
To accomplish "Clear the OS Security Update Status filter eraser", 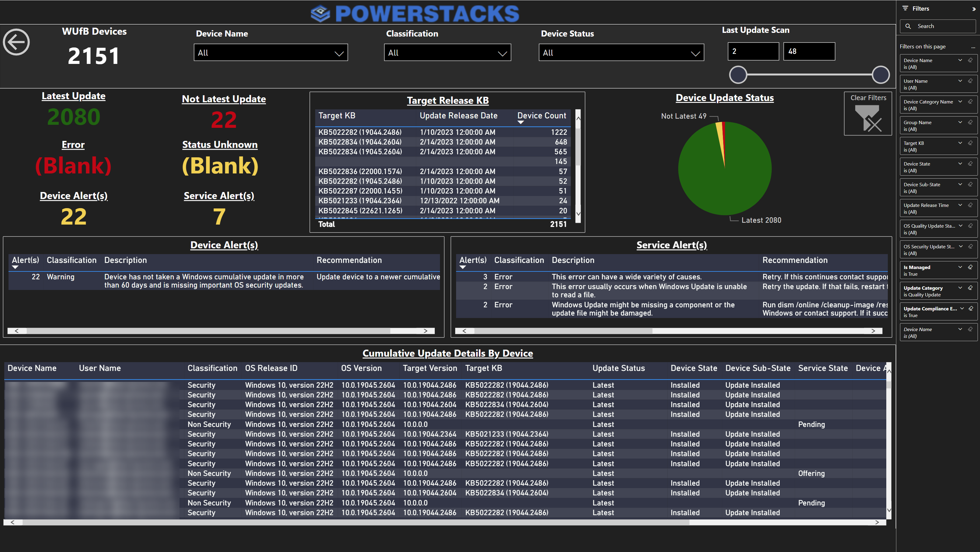I will point(971,246).
